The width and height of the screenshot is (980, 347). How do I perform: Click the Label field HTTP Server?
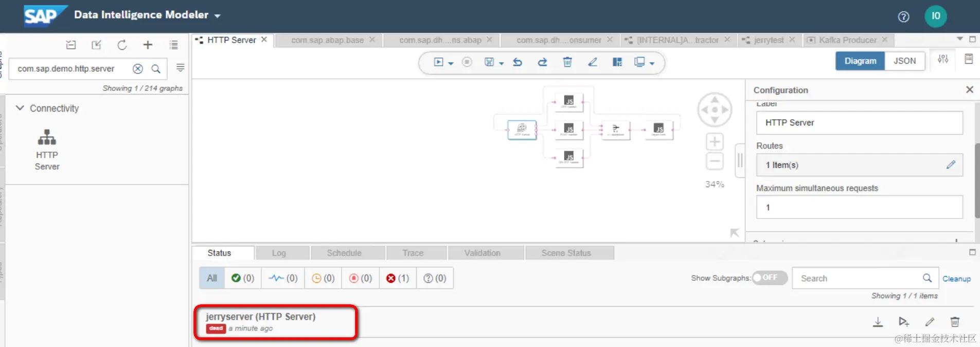click(x=860, y=123)
